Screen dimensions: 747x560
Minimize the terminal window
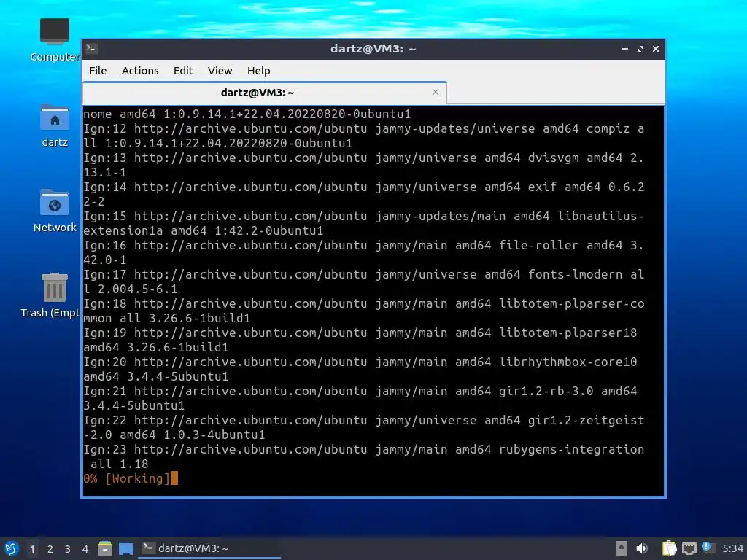[625, 49]
